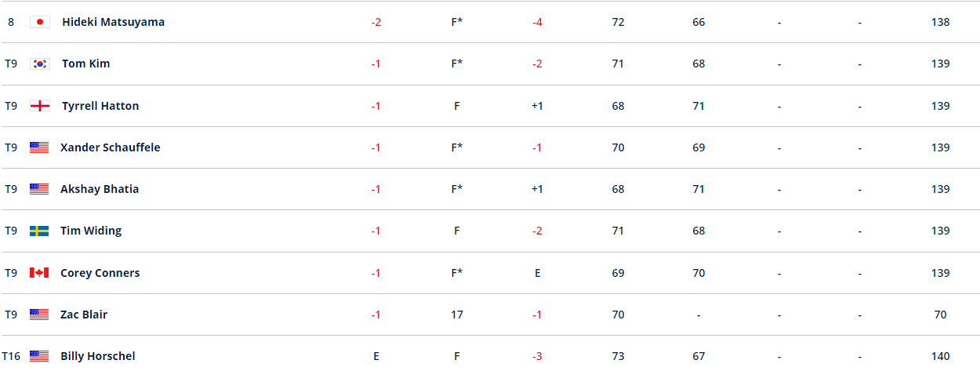Select Tyrrell Hatton's name
This screenshot has height=371, width=980.
coord(100,106)
